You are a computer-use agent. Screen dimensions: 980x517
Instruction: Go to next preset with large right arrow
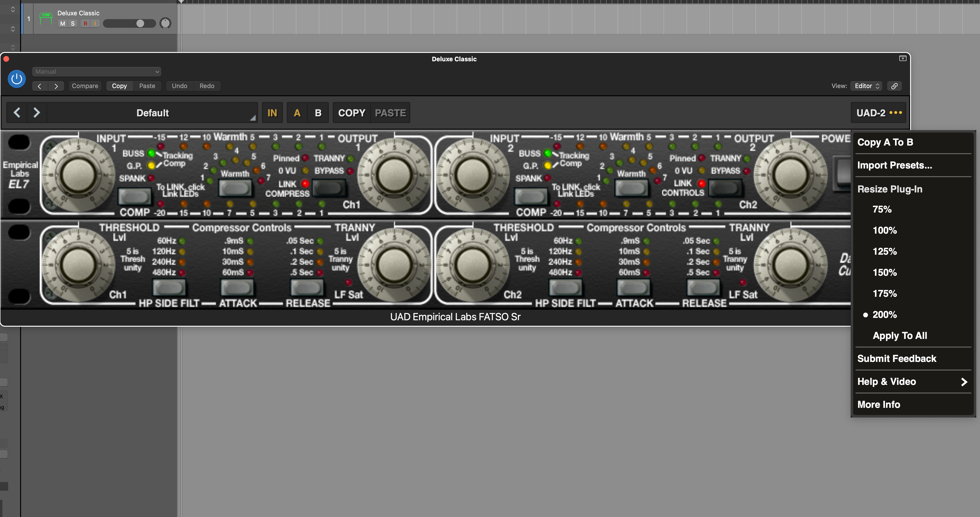37,112
